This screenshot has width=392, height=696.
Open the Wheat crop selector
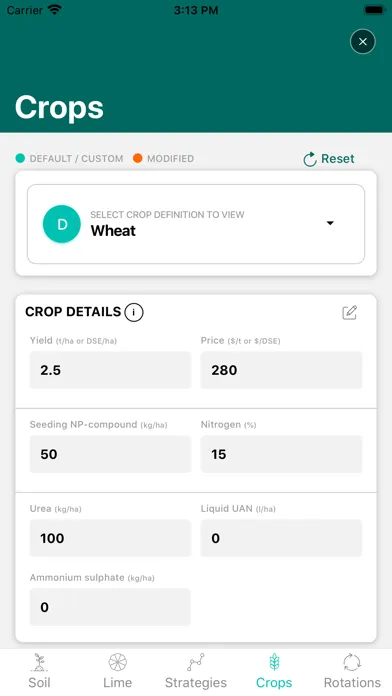(x=196, y=224)
